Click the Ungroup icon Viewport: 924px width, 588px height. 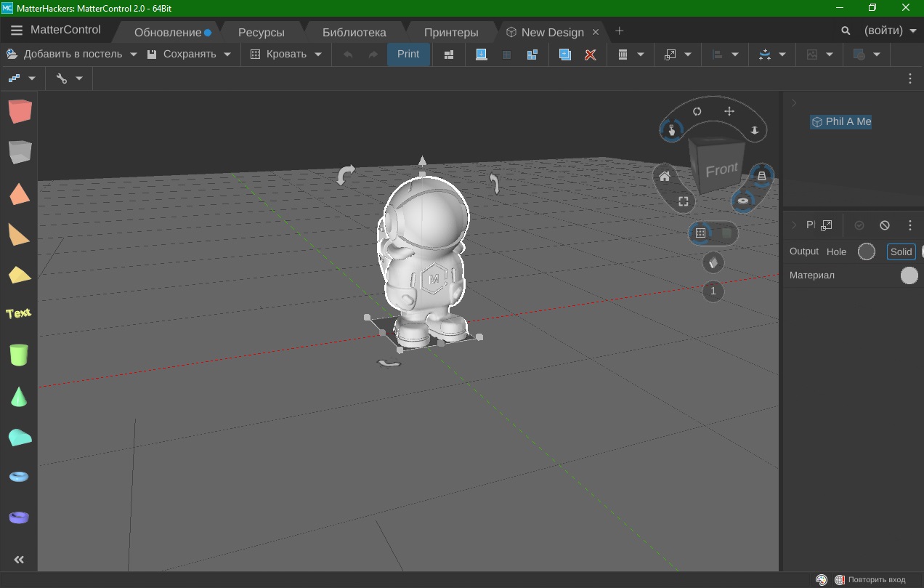[x=532, y=55]
